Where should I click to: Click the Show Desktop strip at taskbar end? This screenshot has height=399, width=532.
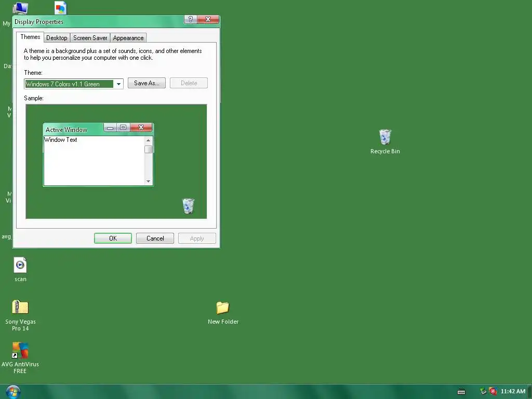[529, 392]
